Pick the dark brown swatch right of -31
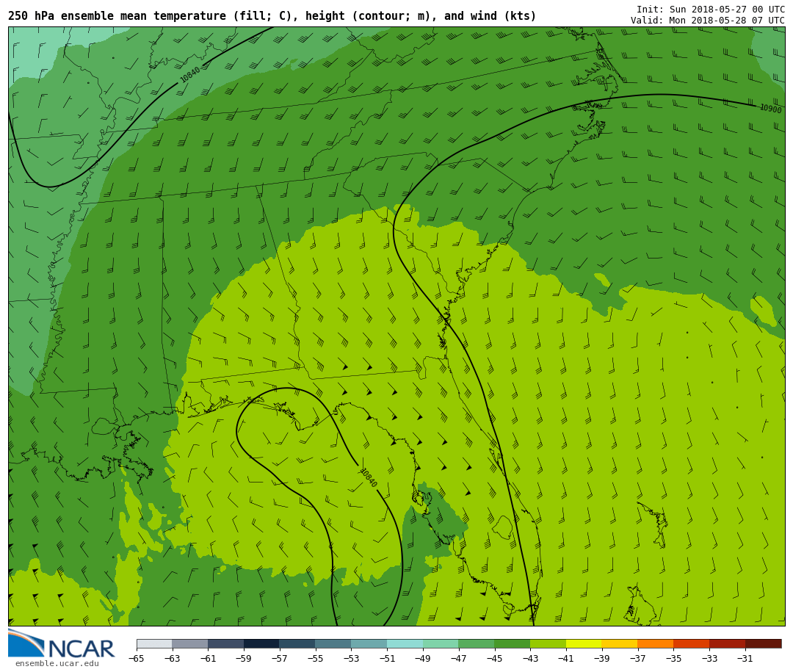Image resolution: width=793 pixels, height=672 pixels. click(x=763, y=643)
